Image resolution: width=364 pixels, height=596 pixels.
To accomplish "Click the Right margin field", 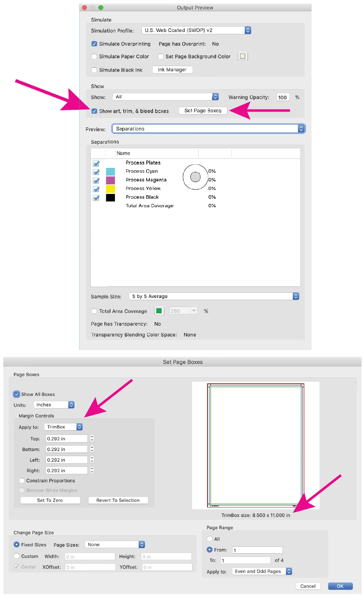I will pos(67,470).
